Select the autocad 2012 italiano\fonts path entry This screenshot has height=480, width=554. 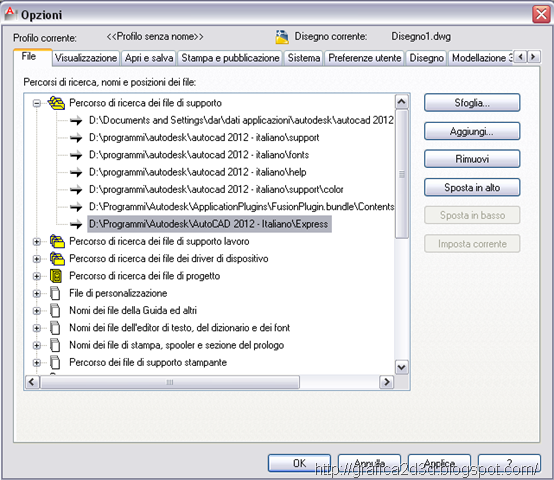199,155
